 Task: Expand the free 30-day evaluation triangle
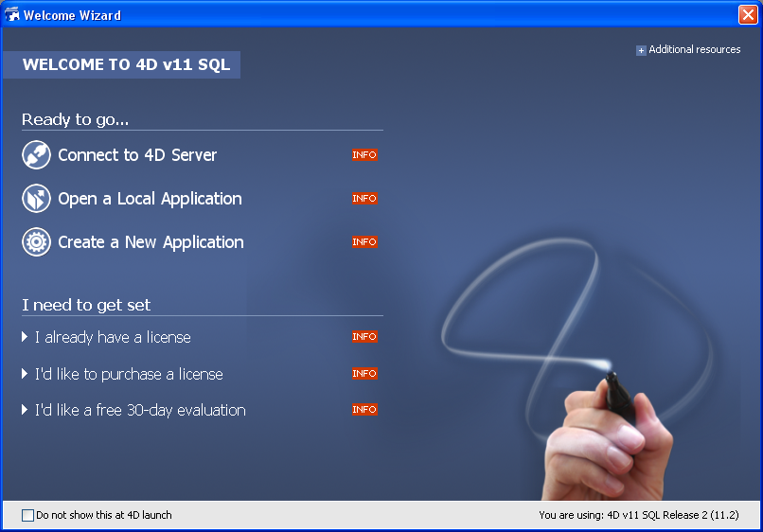[26, 410]
